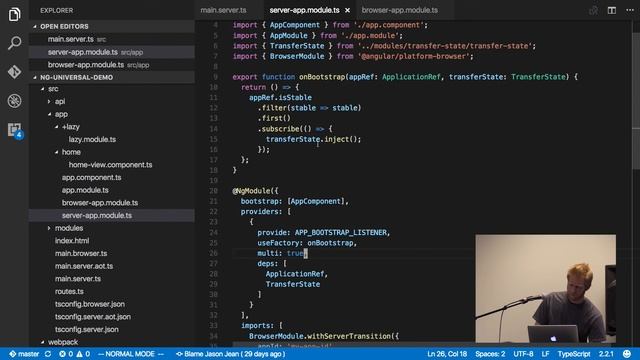Click onBootstrap function name on line 9
640x360 pixels.
pyautogui.click(x=322, y=77)
